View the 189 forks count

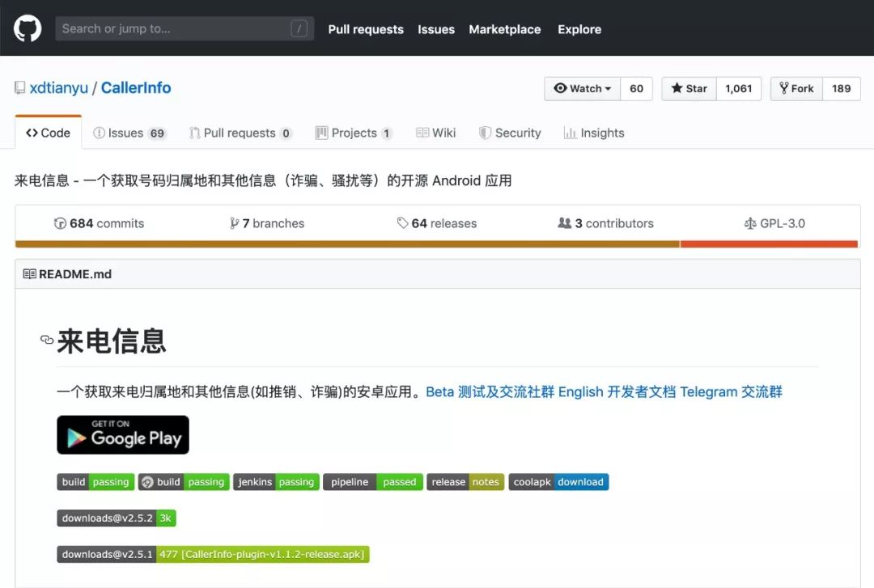pyautogui.click(x=841, y=89)
